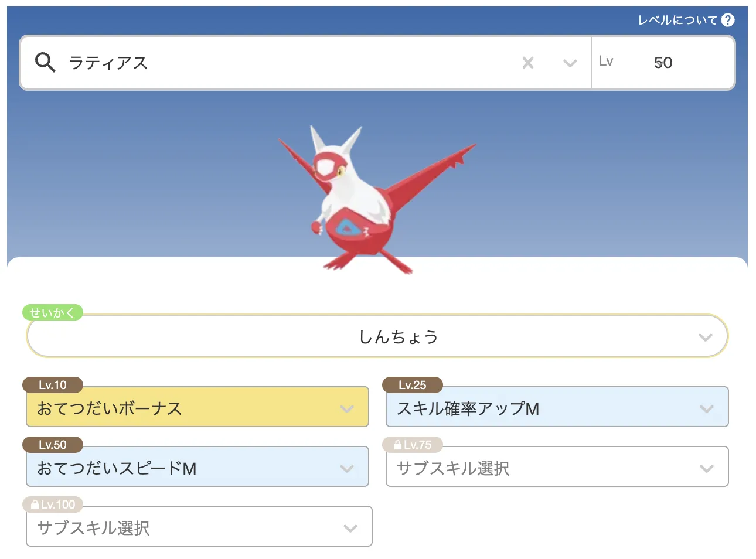Screen dimensions: 756x559
Task: Select the おてつだいボーナス Lv.10 subskill
Action: click(x=197, y=407)
